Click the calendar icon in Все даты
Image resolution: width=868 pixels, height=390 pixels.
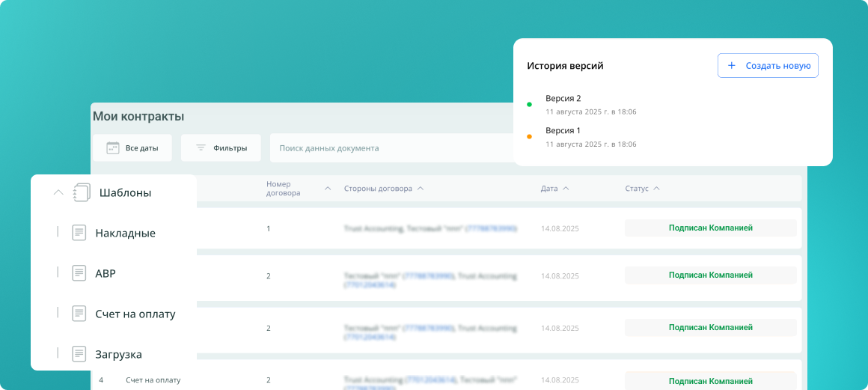coord(113,148)
